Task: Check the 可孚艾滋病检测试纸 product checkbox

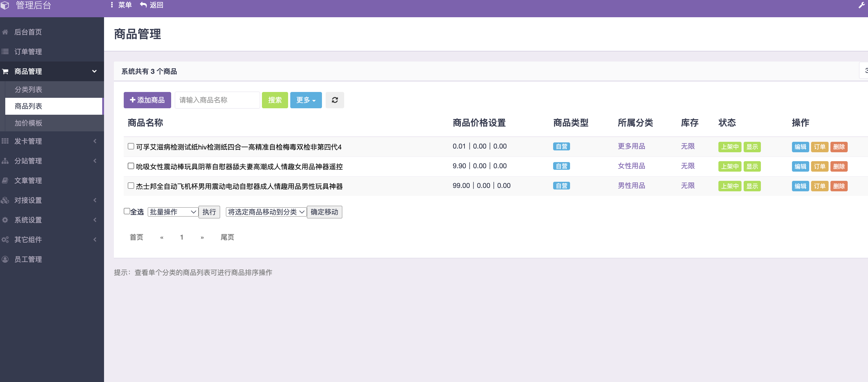Action: [x=131, y=146]
